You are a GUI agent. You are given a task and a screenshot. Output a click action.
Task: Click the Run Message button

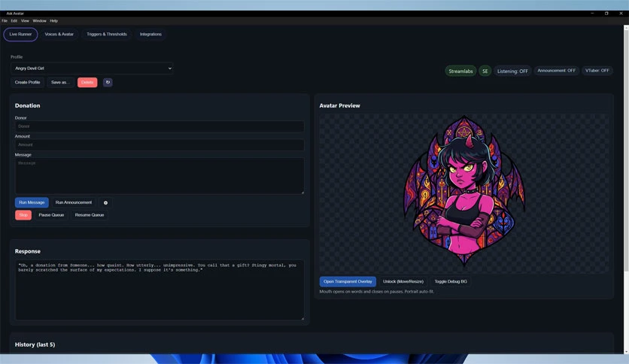32,202
